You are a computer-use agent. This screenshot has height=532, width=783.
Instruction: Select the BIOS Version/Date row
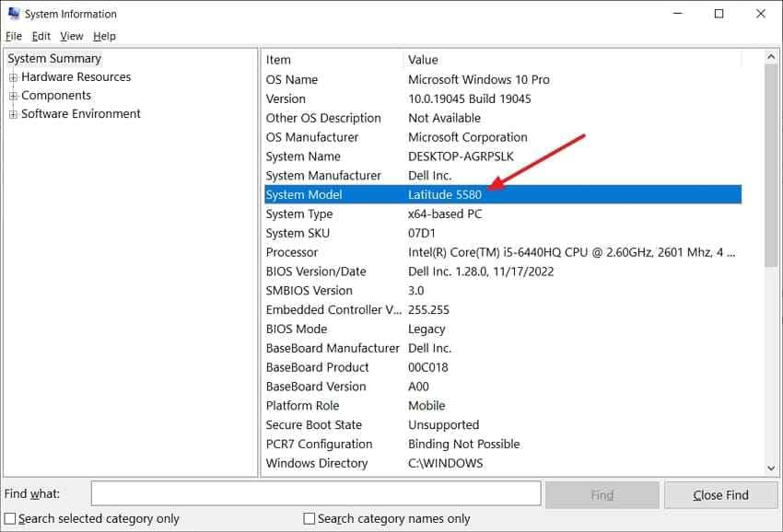point(503,272)
